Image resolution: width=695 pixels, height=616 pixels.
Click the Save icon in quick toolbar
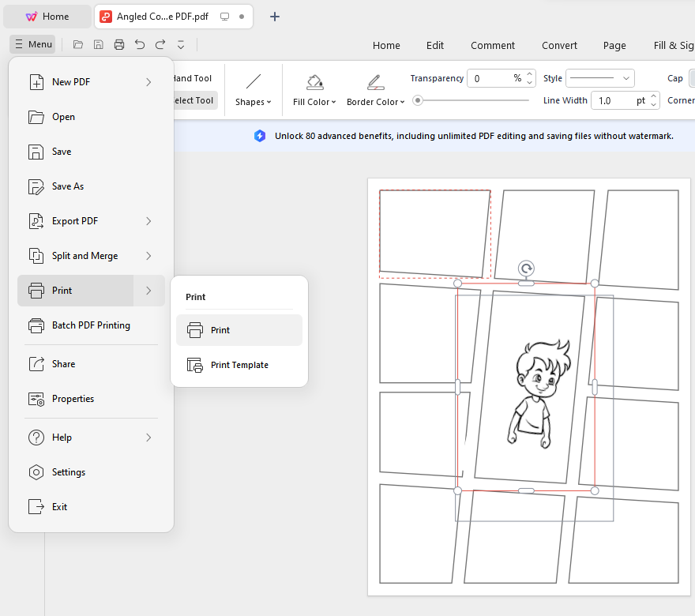(x=98, y=44)
